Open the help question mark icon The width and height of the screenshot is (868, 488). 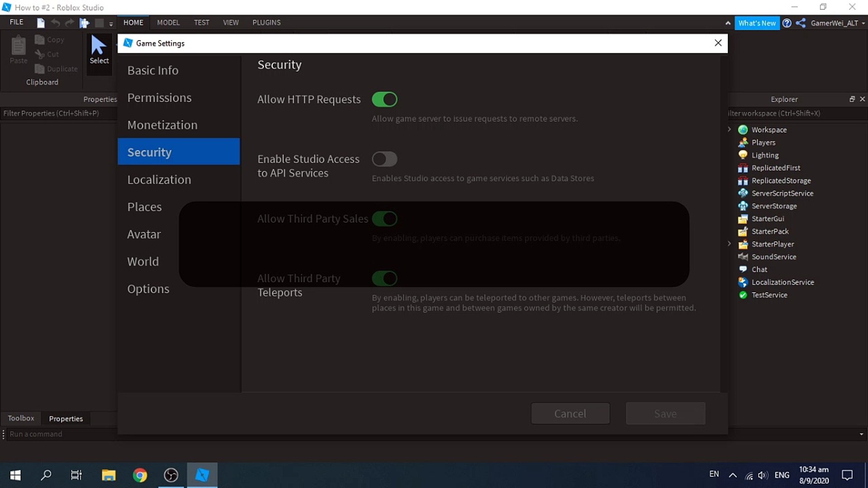click(787, 23)
